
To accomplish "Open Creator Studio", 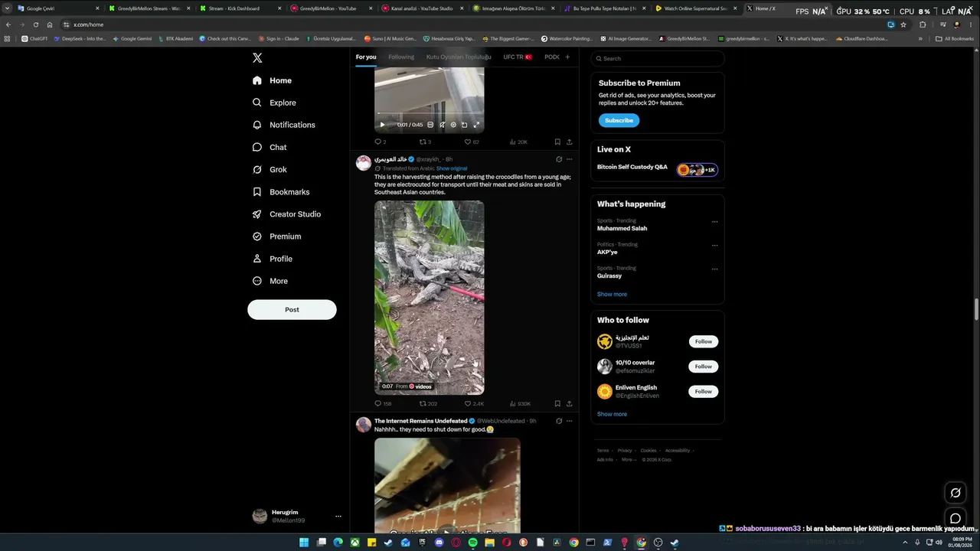I will tap(286, 214).
